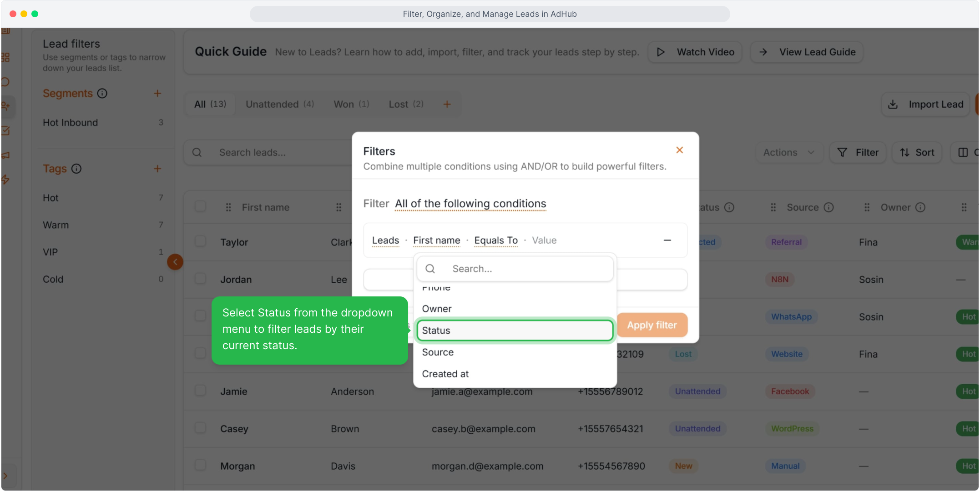The image size is (980, 491).
Task: Check the Casey row checkbox
Action: click(200, 428)
